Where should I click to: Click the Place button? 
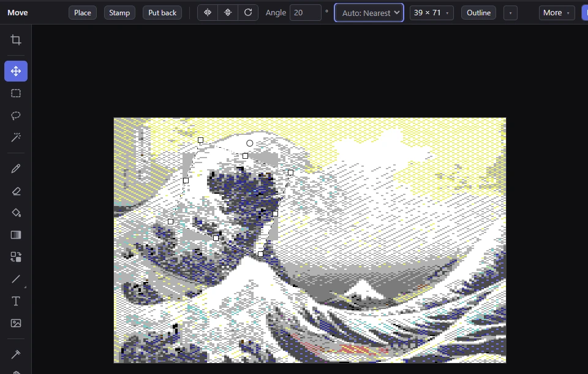(x=83, y=13)
